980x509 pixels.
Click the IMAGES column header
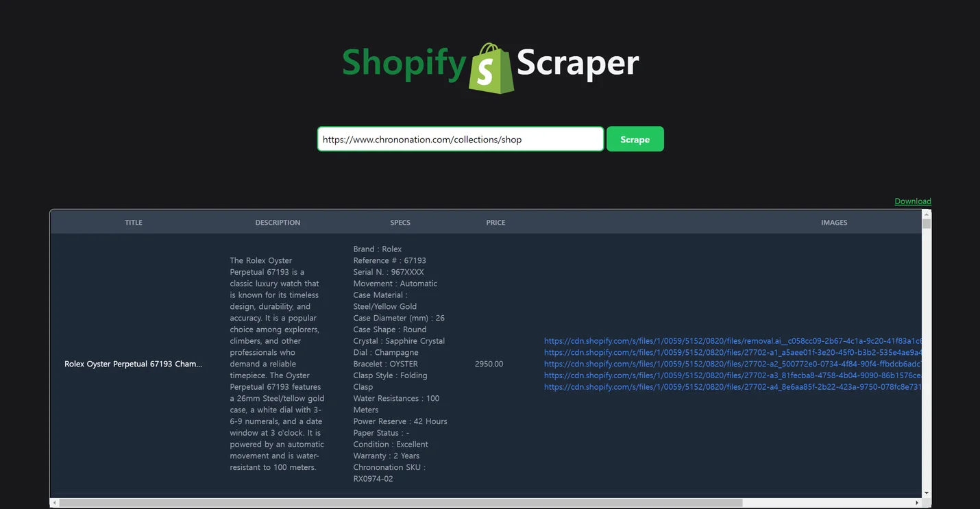pos(834,223)
